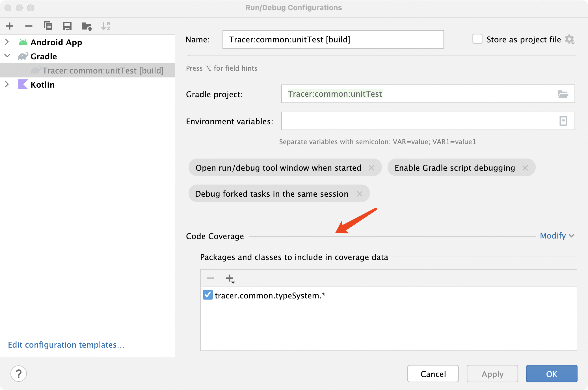
Task: Open help with the question mark button
Action: pyautogui.click(x=19, y=374)
